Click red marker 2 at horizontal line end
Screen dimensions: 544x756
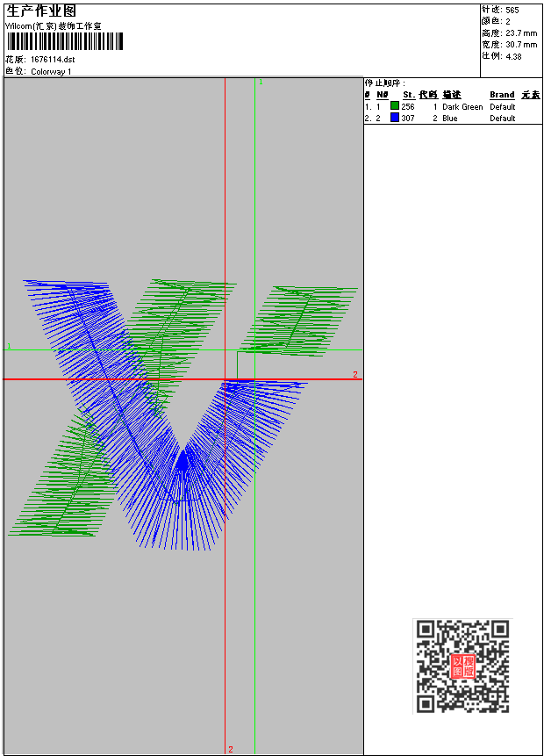tap(355, 374)
